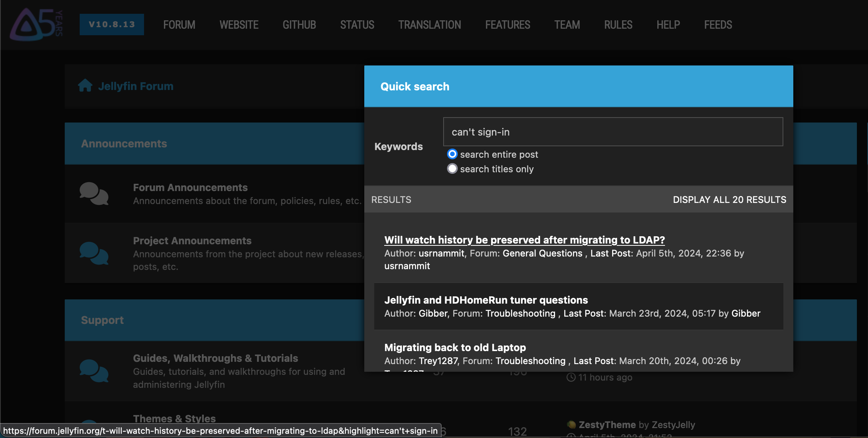
Task: Open the Migrating back to old Laptop result
Action: (455, 347)
